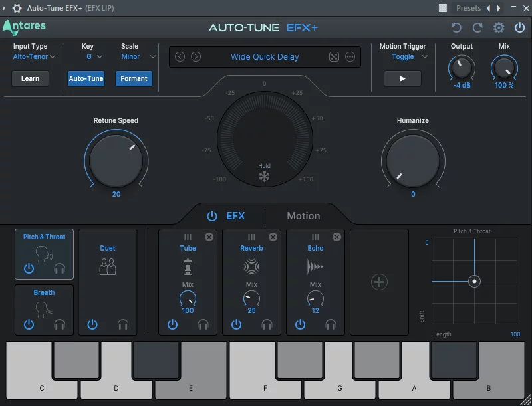Solo the Echo effect with headphones icon
The image size is (532, 406).
click(331, 324)
